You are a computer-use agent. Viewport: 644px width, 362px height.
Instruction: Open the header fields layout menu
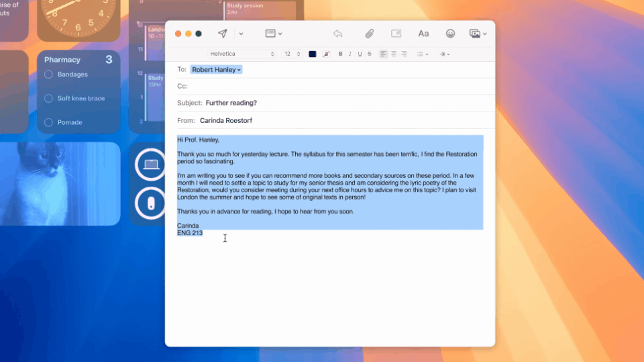274,34
